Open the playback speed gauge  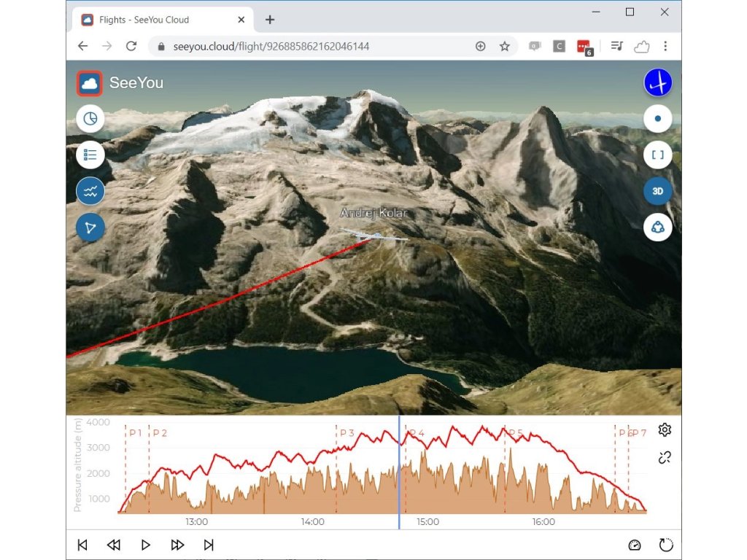tap(634, 545)
